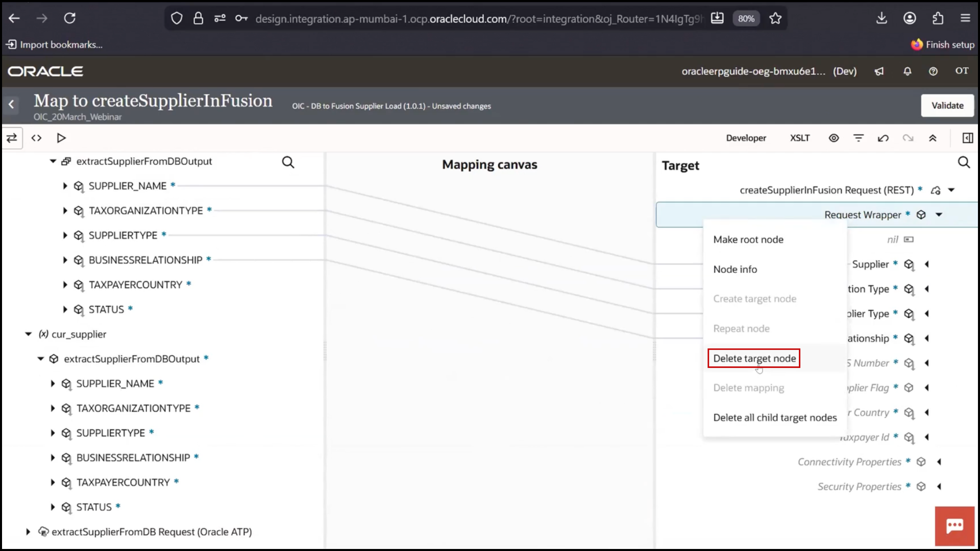This screenshot has height=551, width=980.
Task: Select the Connectivity Properties target node
Action: click(849, 462)
